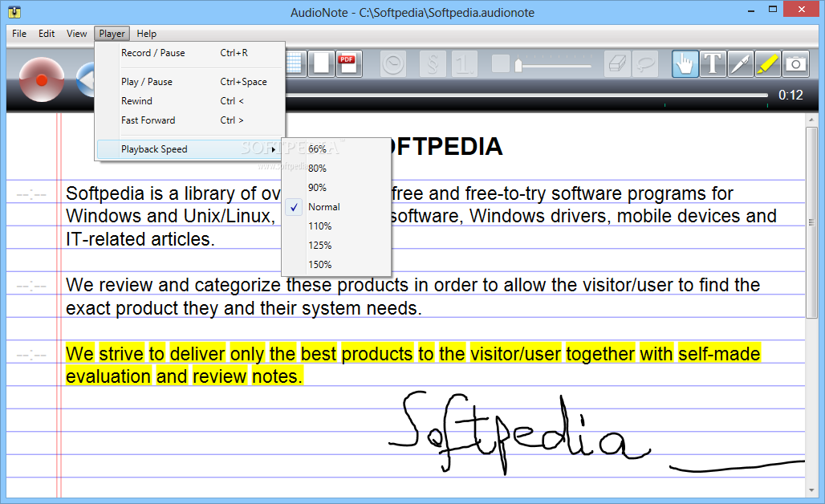The height and width of the screenshot is (504, 825).
Task: Click the text 'IT-related articles.'
Action: (x=140, y=239)
